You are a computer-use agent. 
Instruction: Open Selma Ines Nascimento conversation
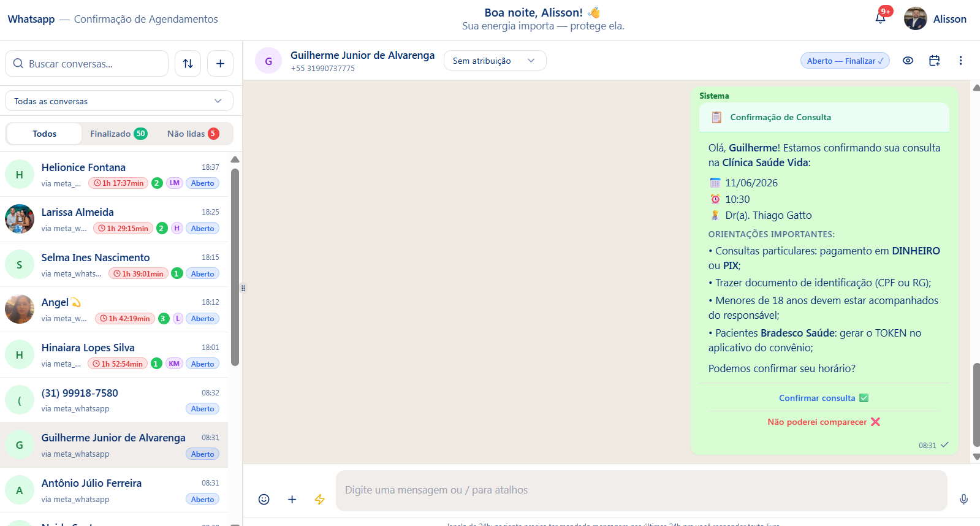114,264
